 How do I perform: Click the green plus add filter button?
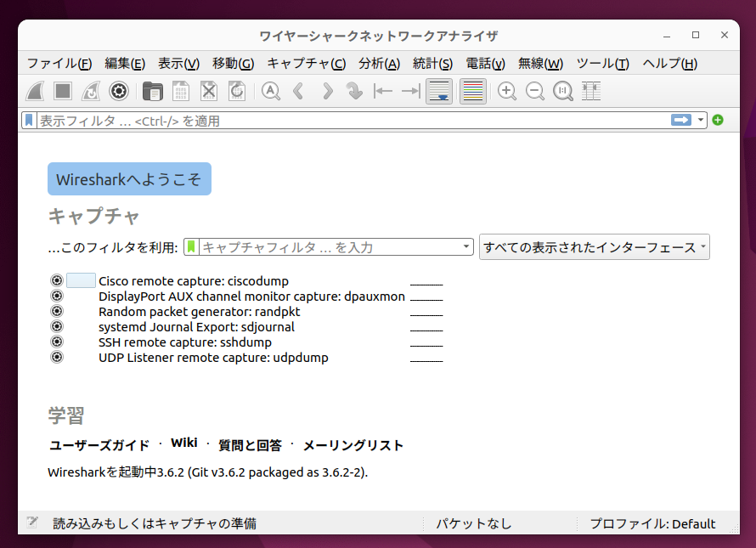(x=718, y=121)
